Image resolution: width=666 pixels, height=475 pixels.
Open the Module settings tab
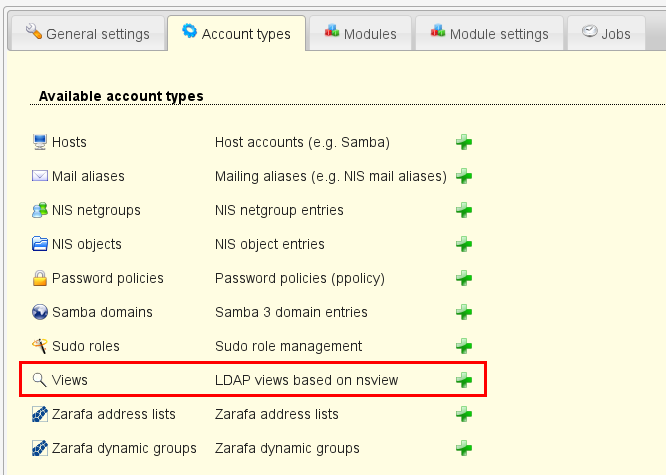[x=488, y=33]
